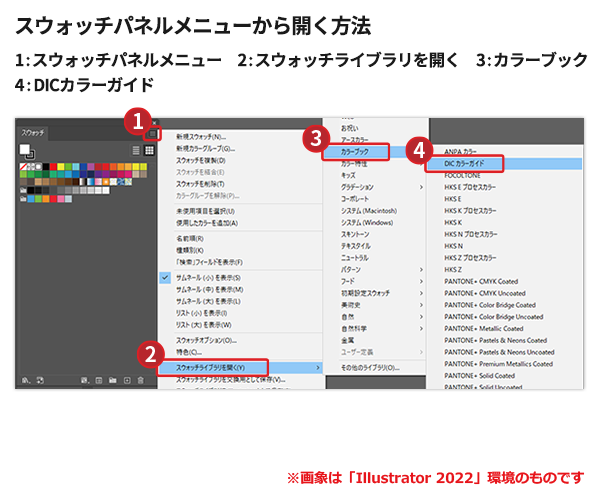This screenshot has width=600, height=500.
Task: Click the Swatch Options icon at panel bottom
Action: tap(99, 380)
